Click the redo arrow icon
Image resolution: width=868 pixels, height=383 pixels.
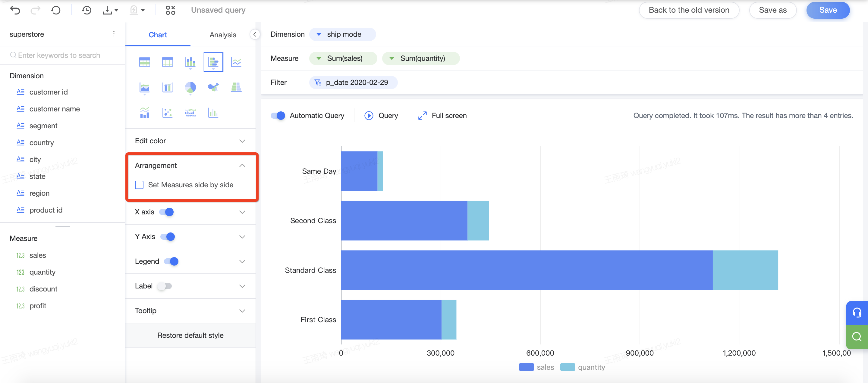[35, 10]
